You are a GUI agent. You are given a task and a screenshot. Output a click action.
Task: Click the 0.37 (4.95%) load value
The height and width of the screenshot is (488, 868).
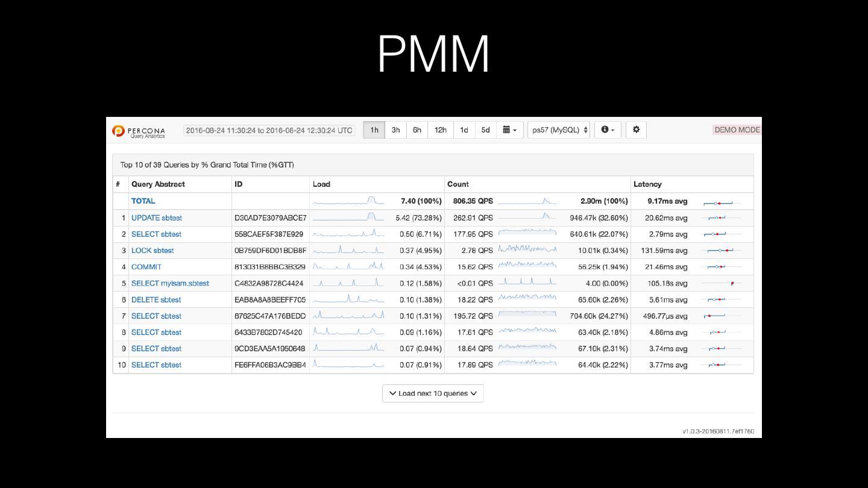[x=421, y=250]
